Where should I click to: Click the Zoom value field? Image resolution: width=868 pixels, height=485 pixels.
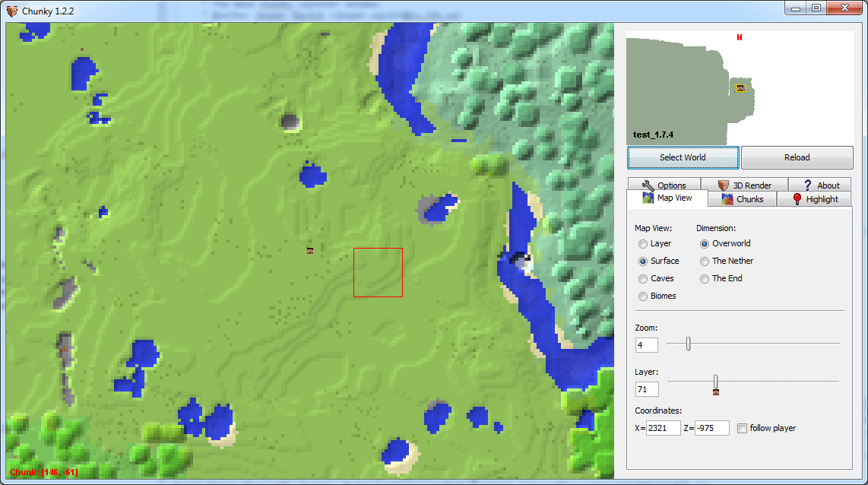tap(647, 345)
